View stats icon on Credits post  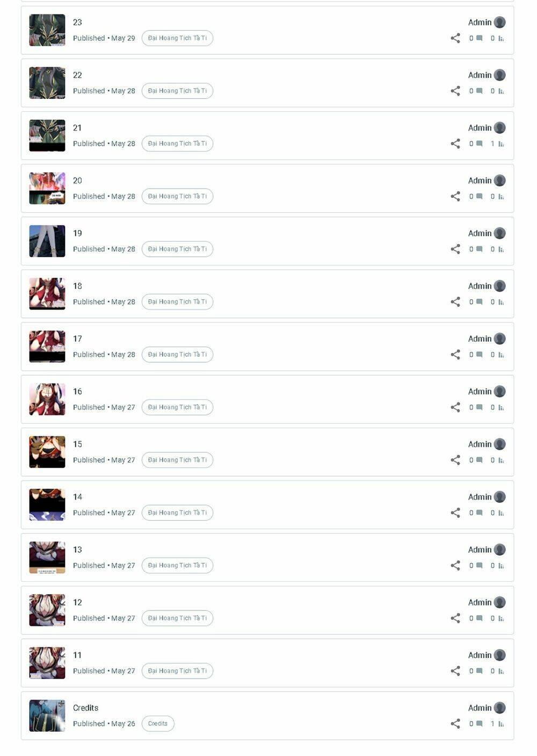501,724
